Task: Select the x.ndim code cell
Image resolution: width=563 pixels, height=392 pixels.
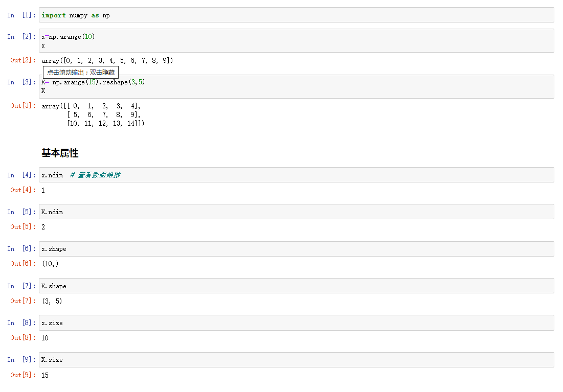Action: click(296, 175)
